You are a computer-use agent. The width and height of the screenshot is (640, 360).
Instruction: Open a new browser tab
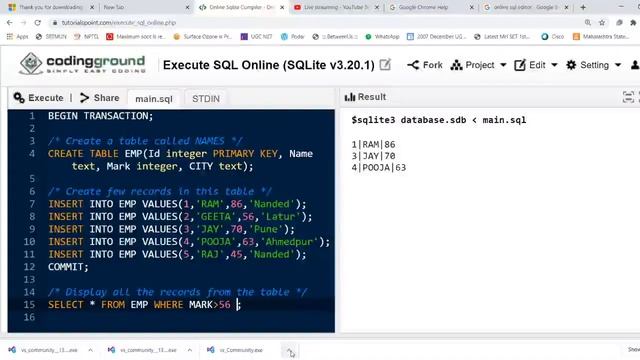(x=583, y=7)
